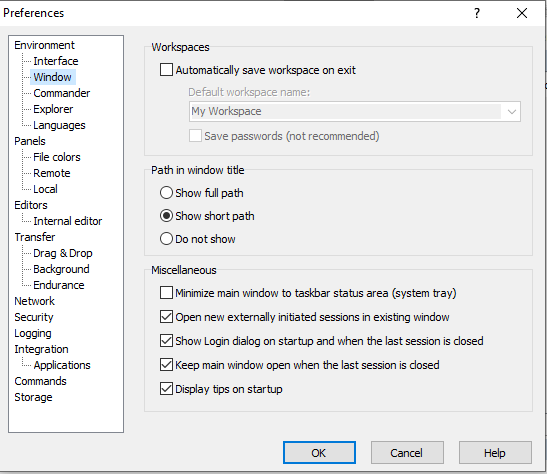Switch to the Storage preferences page
This screenshot has height=474, width=547.
[33, 397]
